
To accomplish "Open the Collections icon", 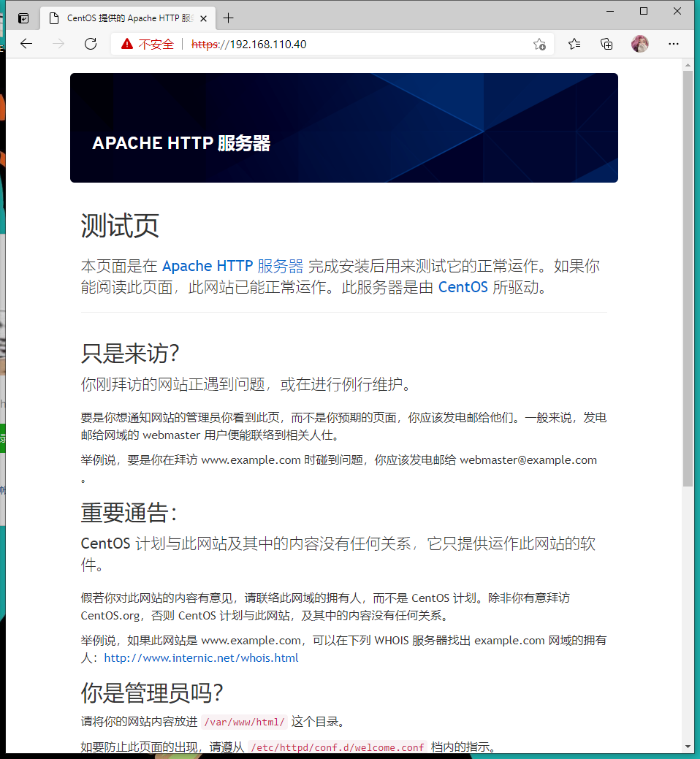I will [x=606, y=44].
